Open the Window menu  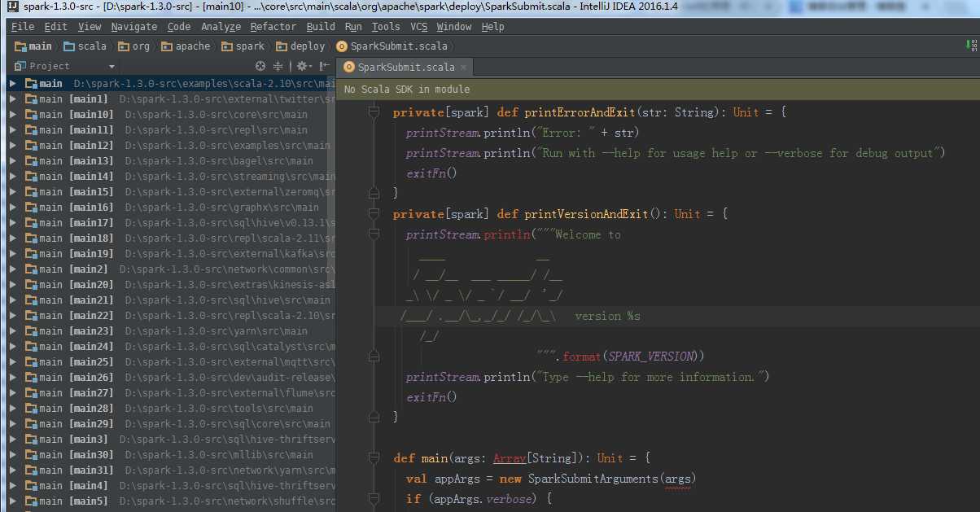(454, 26)
